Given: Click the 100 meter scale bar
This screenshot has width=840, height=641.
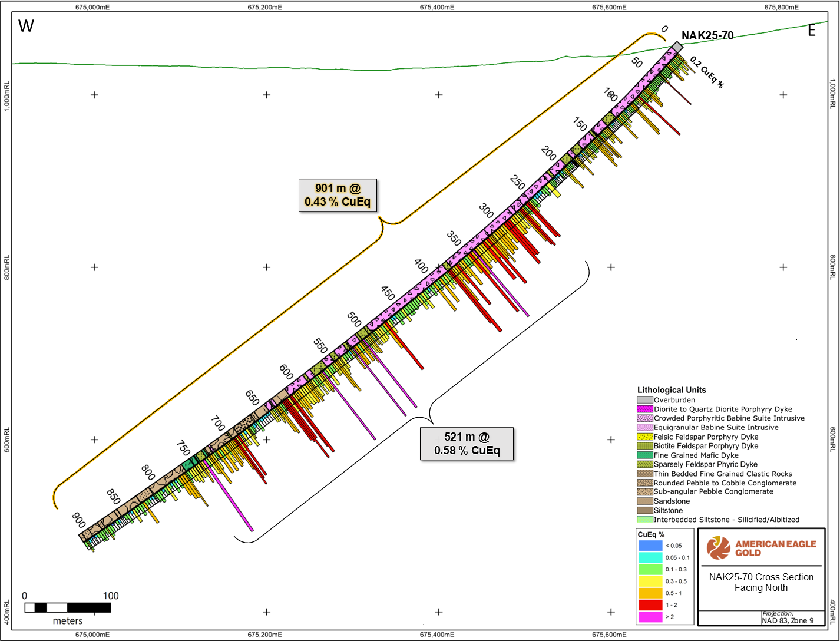Looking at the screenshot, I should 68,607.
